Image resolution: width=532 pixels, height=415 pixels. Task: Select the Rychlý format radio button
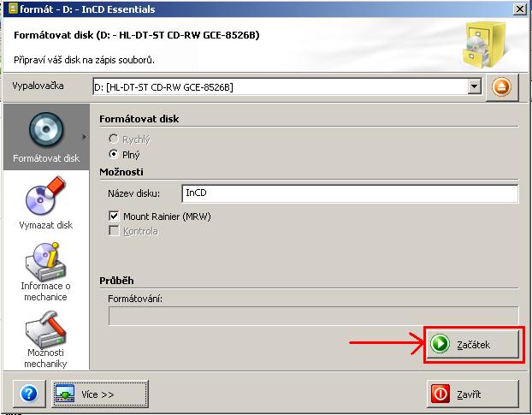(x=113, y=139)
